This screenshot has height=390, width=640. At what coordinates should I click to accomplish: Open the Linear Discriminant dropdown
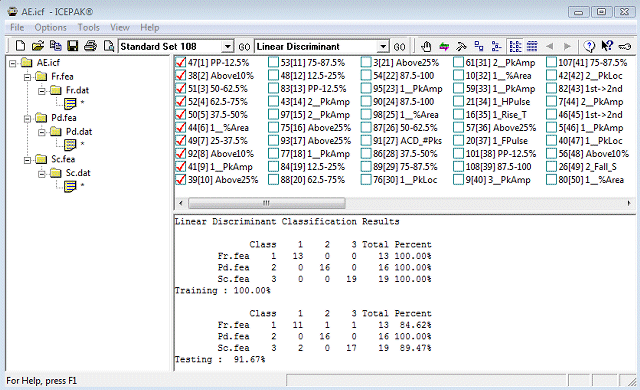coord(382,47)
